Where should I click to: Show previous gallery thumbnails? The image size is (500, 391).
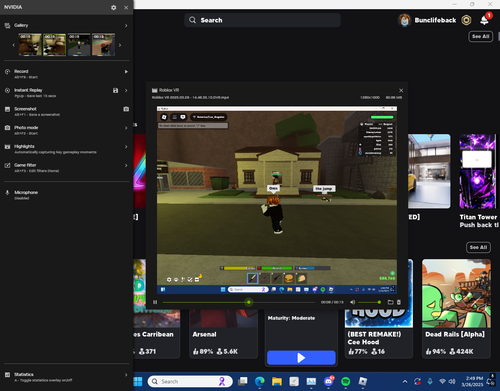[14, 45]
